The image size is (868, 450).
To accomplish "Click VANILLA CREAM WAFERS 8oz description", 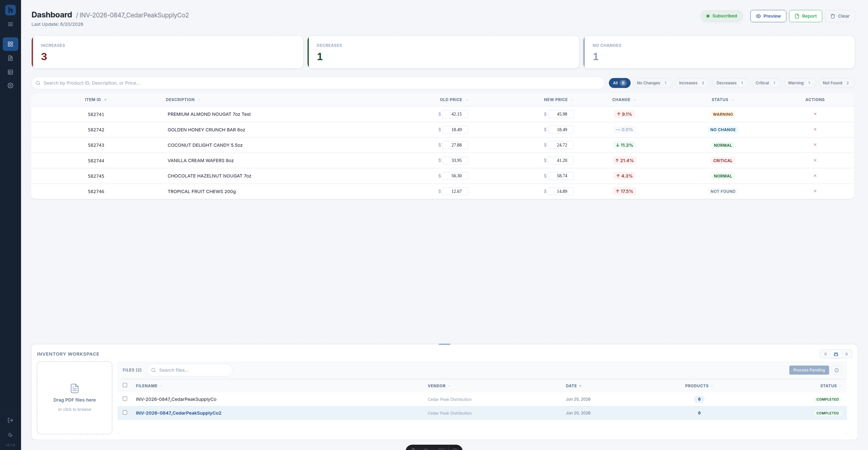I will 201,161.
